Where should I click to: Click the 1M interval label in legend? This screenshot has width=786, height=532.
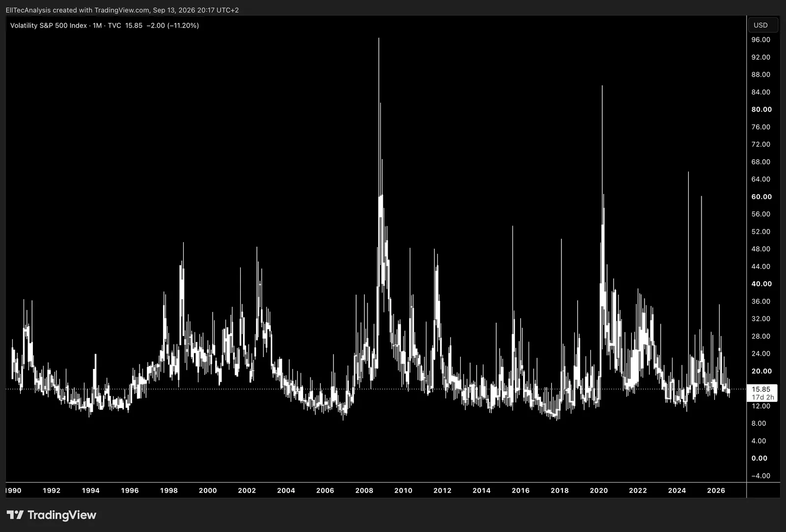97,26
